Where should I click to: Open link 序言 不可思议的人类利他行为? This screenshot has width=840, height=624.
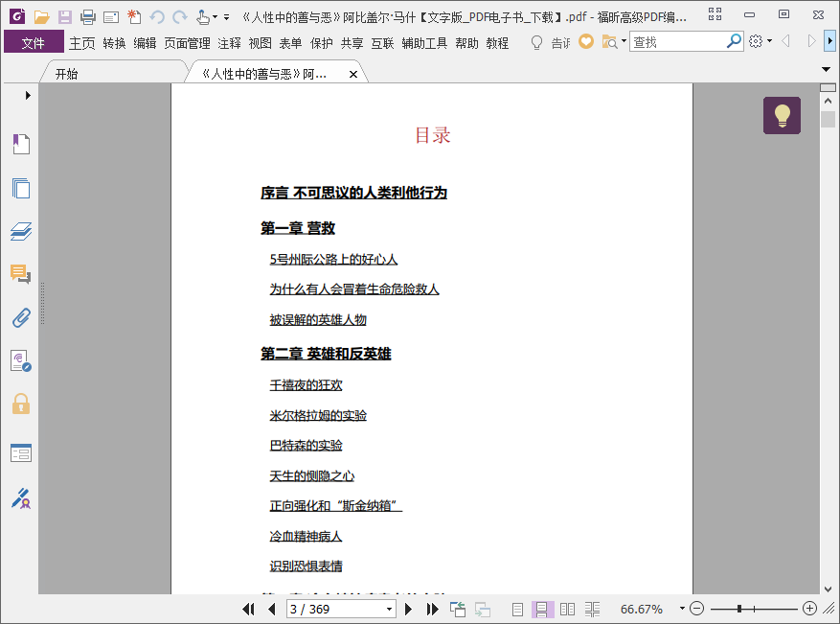point(353,193)
